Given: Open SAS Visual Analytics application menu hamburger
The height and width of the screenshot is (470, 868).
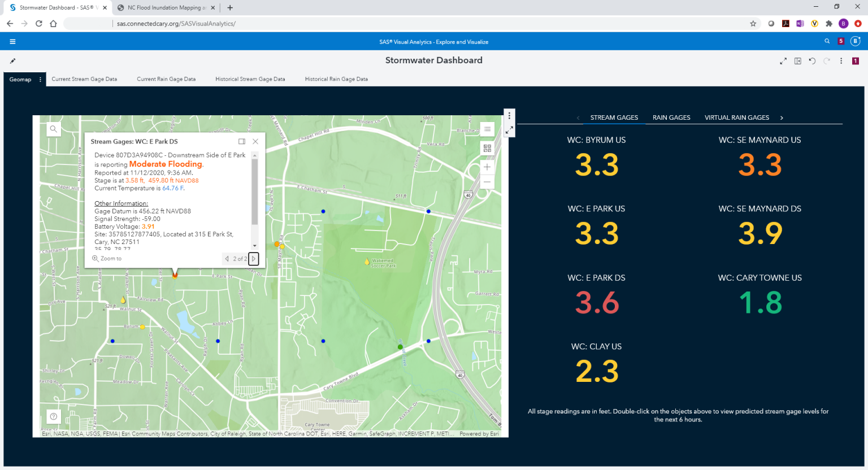Looking at the screenshot, I should point(12,41).
